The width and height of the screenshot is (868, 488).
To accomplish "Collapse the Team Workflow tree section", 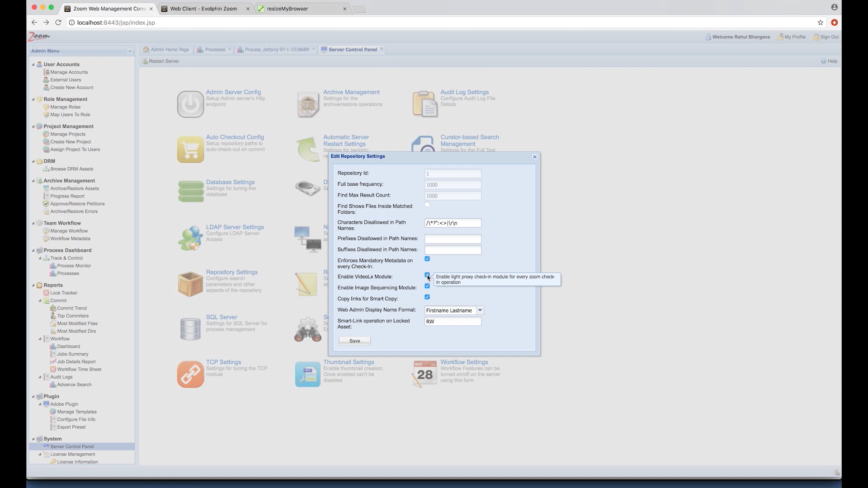I will 33,223.
